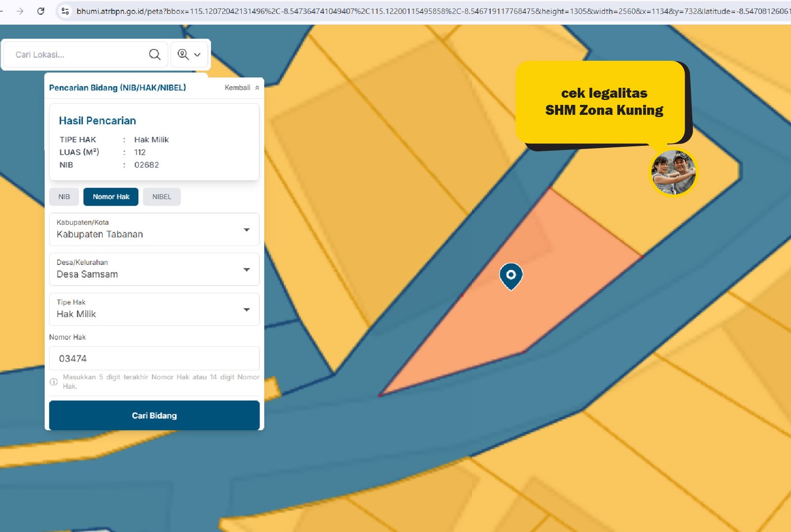
Task: Click the Nomor Hak input field
Action: point(154,359)
